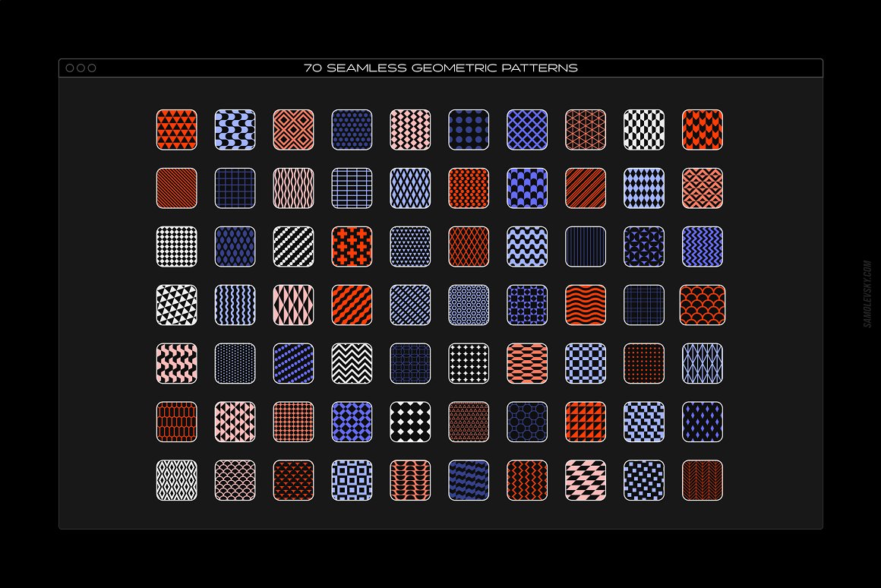Click the light blue hexagon outlines pattern
Screen dimensions: 881x588
469,305
